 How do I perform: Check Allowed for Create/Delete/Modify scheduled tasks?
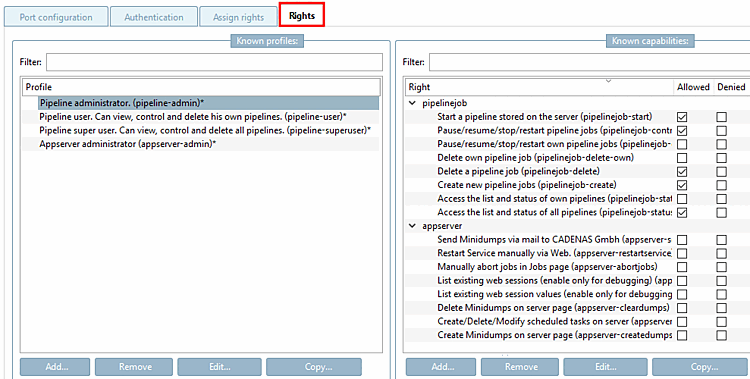[682, 322]
